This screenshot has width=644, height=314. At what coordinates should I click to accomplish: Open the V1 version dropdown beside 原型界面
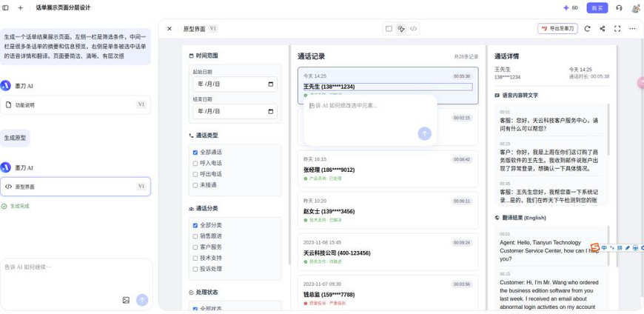pos(212,29)
